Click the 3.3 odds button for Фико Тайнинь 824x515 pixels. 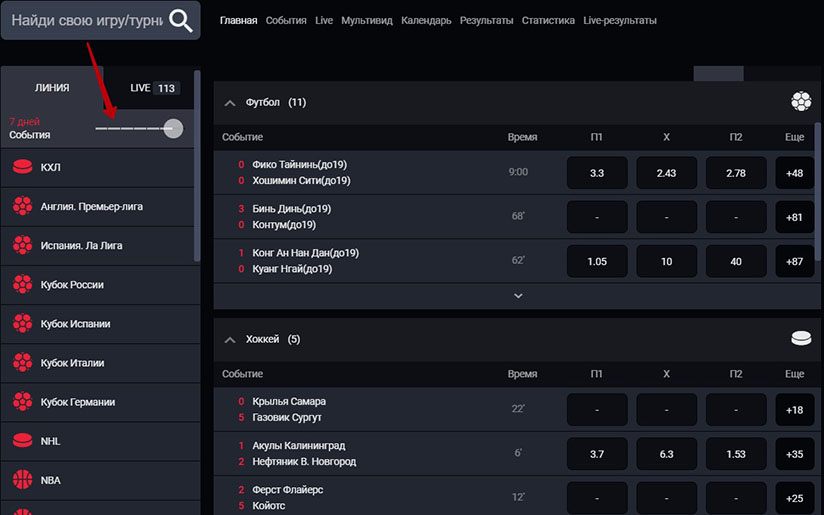click(x=597, y=173)
